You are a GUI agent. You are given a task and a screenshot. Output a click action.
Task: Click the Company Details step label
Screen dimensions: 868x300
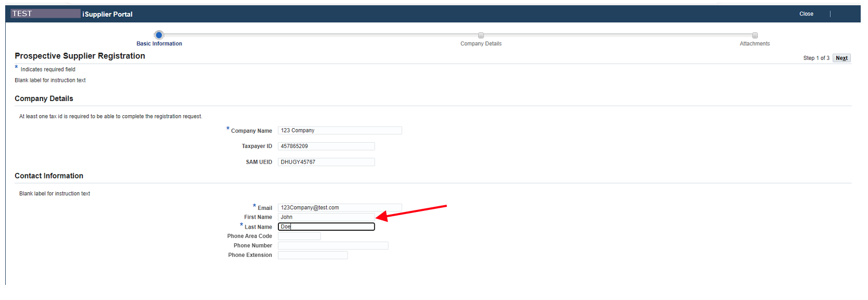coord(481,44)
